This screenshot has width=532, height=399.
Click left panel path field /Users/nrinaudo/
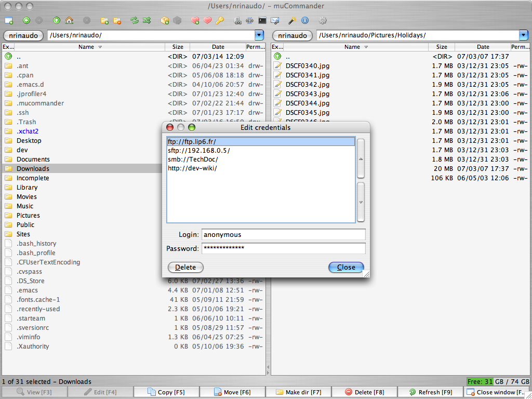point(151,35)
